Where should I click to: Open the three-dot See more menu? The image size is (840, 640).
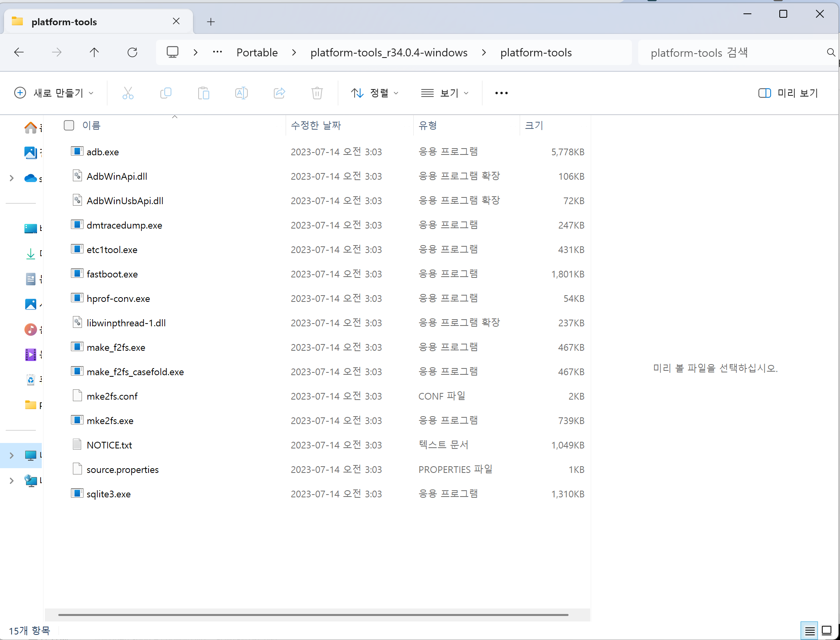point(501,93)
